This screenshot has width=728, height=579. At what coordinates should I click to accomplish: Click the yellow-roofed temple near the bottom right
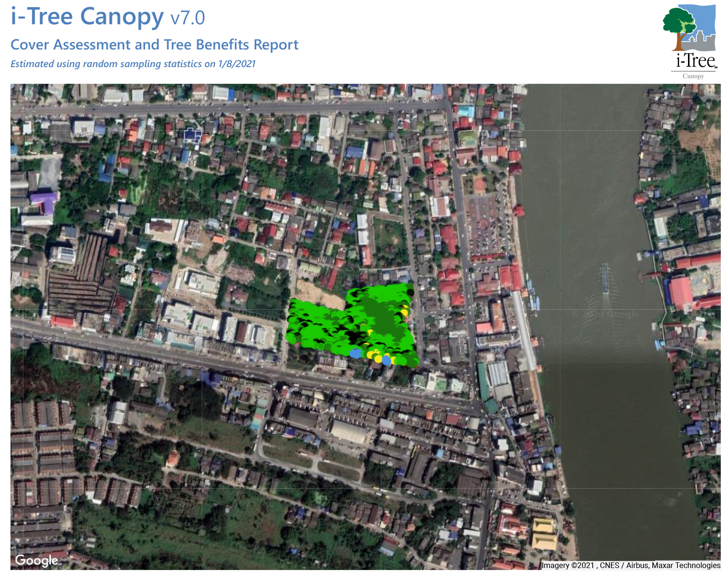point(544,534)
